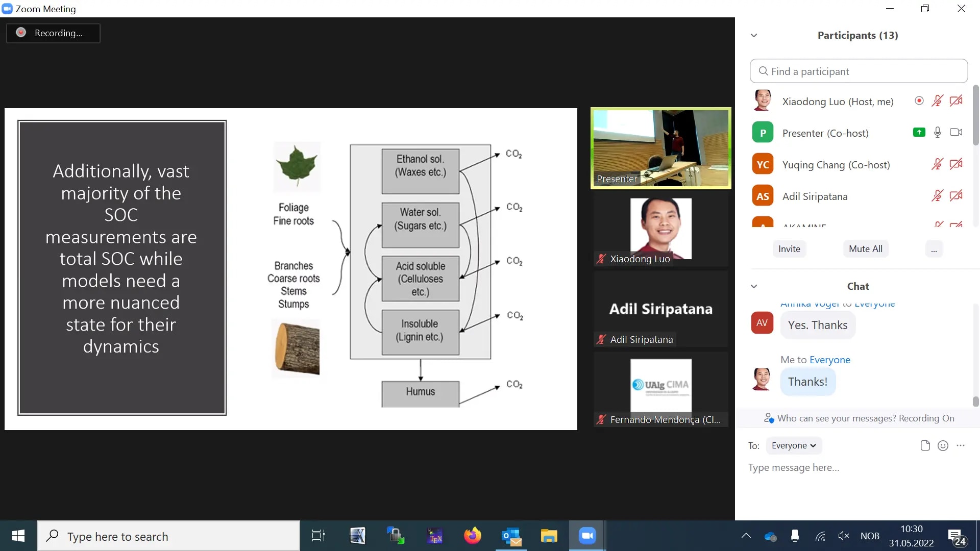Click the Presenter thumbnail video feed
This screenshot has width=980, height=551.
click(x=660, y=147)
